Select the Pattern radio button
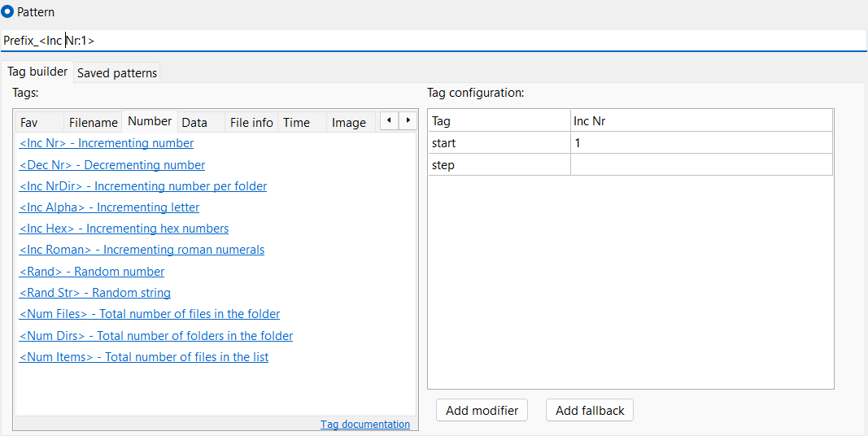This screenshot has width=868, height=436. (8, 11)
